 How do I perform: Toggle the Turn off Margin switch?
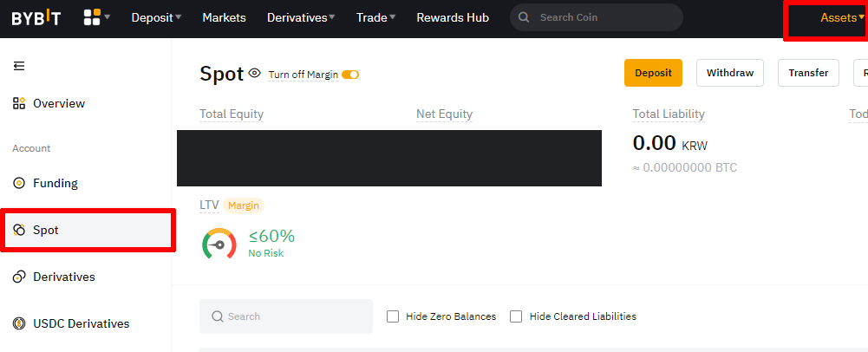(350, 75)
